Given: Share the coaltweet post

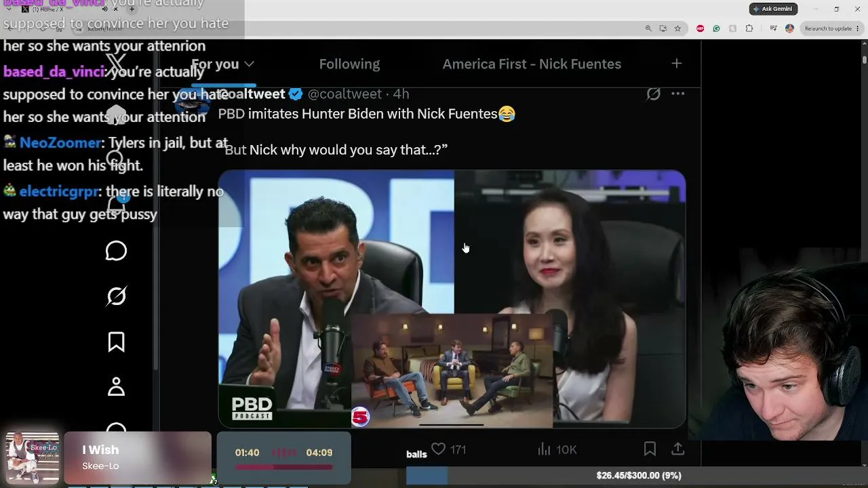Looking at the screenshot, I should (x=677, y=449).
